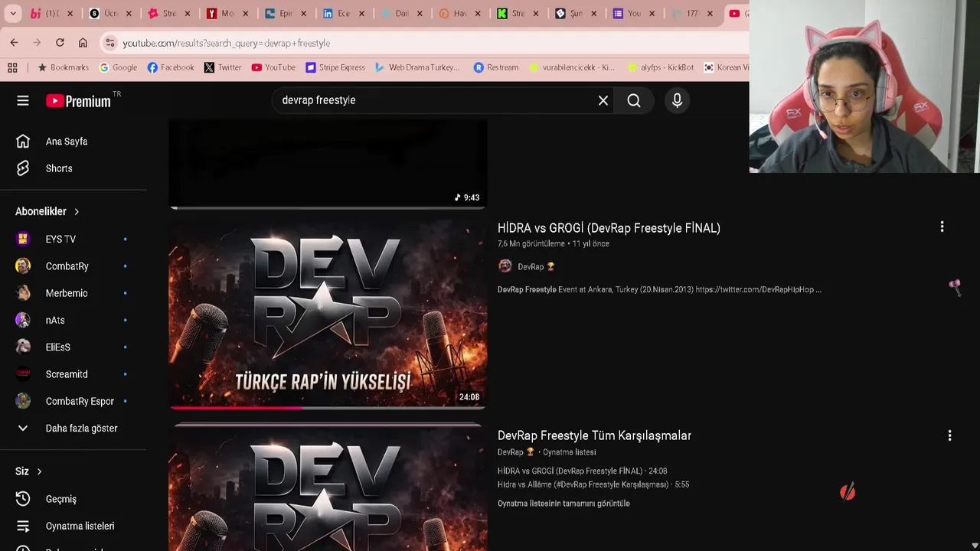Image resolution: width=980 pixels, height=551 pixels.
Task: Open the EYS TV channel avatar
Action: [23, 239]
